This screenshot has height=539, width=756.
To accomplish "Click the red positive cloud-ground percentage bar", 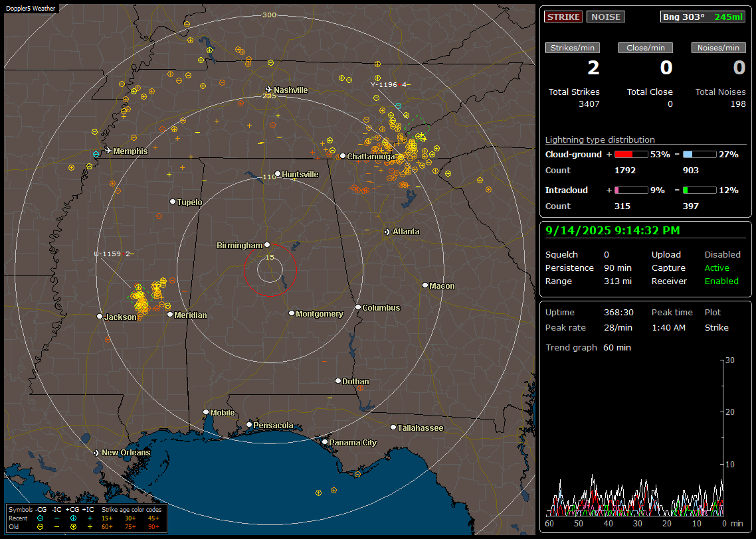I will point(631,155).
